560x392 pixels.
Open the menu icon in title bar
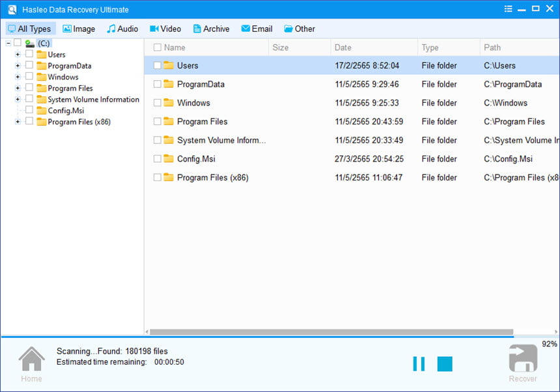(x=508, y=9)
